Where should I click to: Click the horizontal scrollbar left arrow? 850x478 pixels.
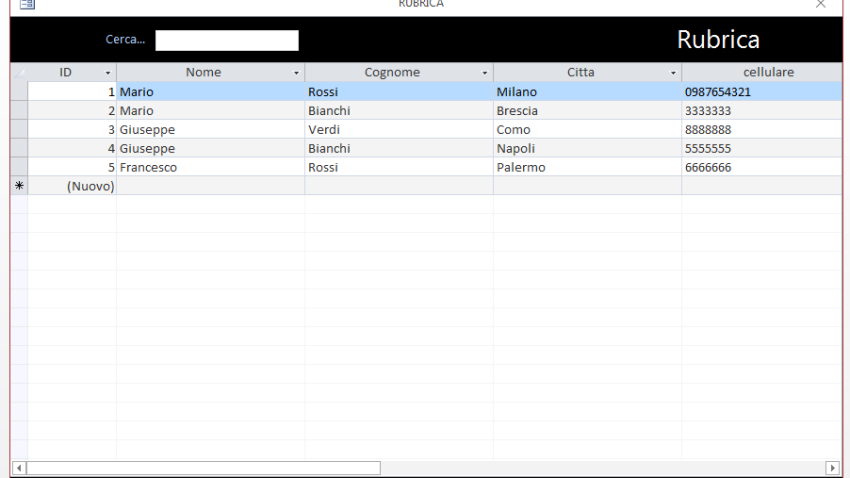19,468
